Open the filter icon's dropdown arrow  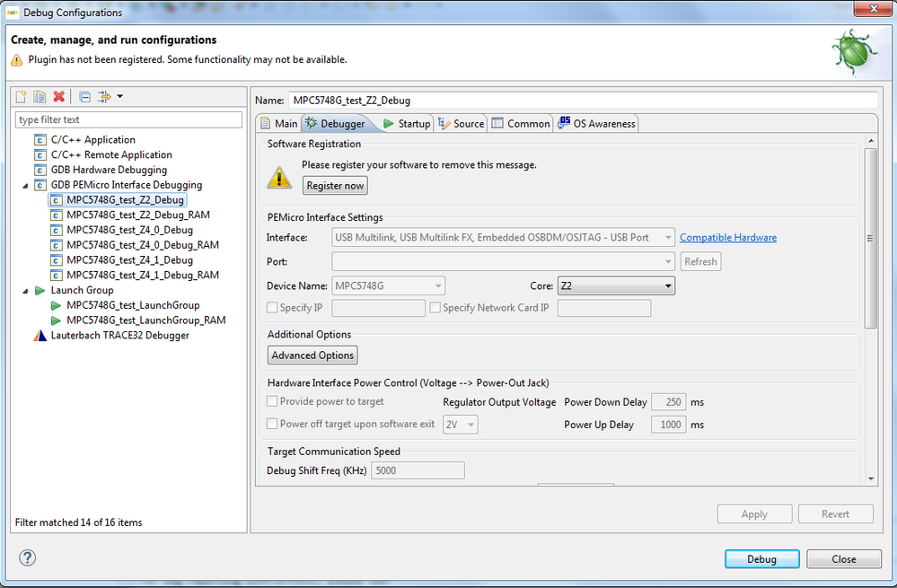click(x=120, y=96)
